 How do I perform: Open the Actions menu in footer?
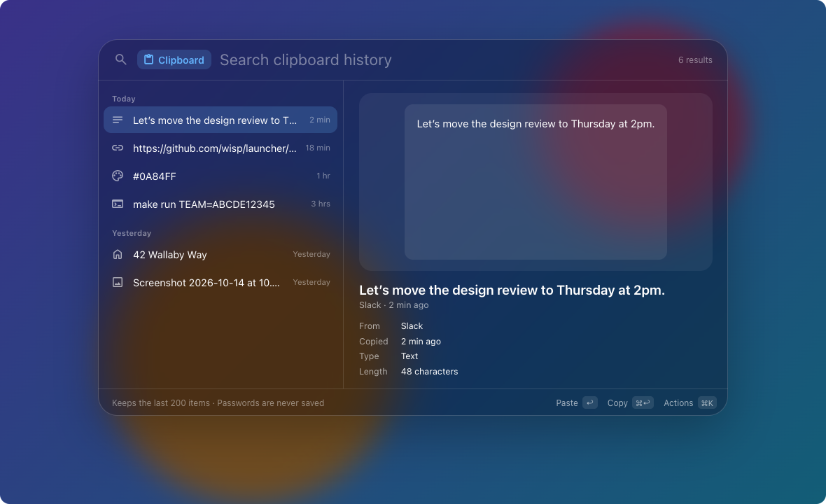point(689,403)
